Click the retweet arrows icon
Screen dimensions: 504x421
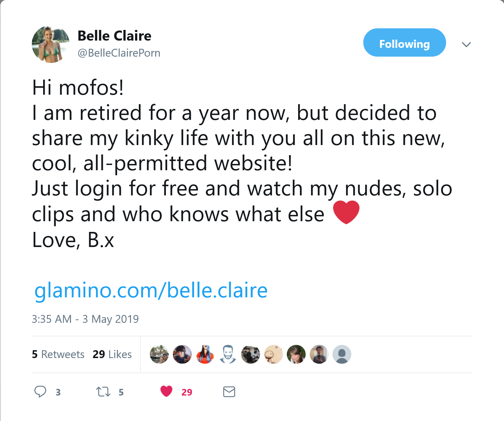(x=103, y=392)
